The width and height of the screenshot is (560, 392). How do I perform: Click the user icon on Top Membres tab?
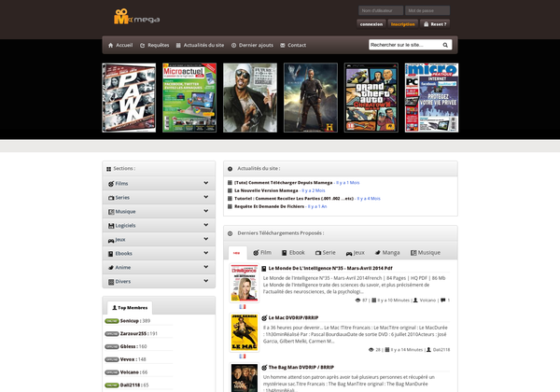(x=115, y=307)
